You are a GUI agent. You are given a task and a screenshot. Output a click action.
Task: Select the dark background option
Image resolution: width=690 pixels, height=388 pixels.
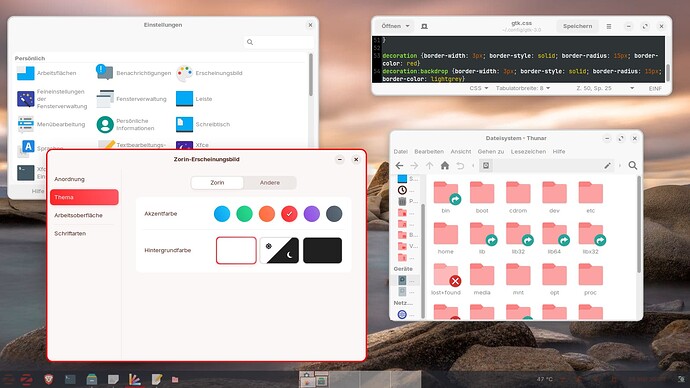click(x=323, y=250)
